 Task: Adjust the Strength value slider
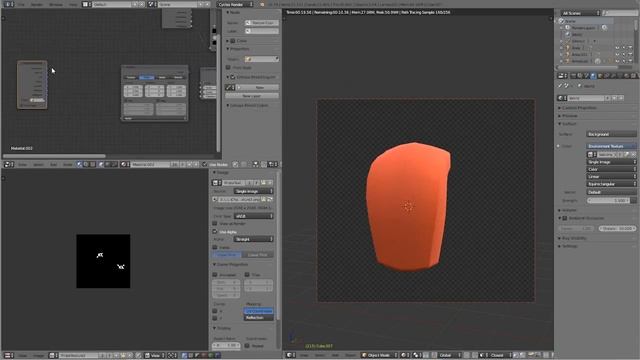click(609, 201)
